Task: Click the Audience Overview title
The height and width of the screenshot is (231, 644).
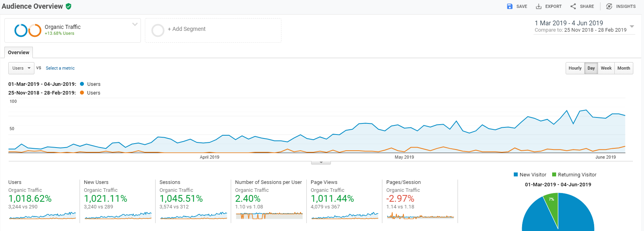Action: click(x=32, y=6)
